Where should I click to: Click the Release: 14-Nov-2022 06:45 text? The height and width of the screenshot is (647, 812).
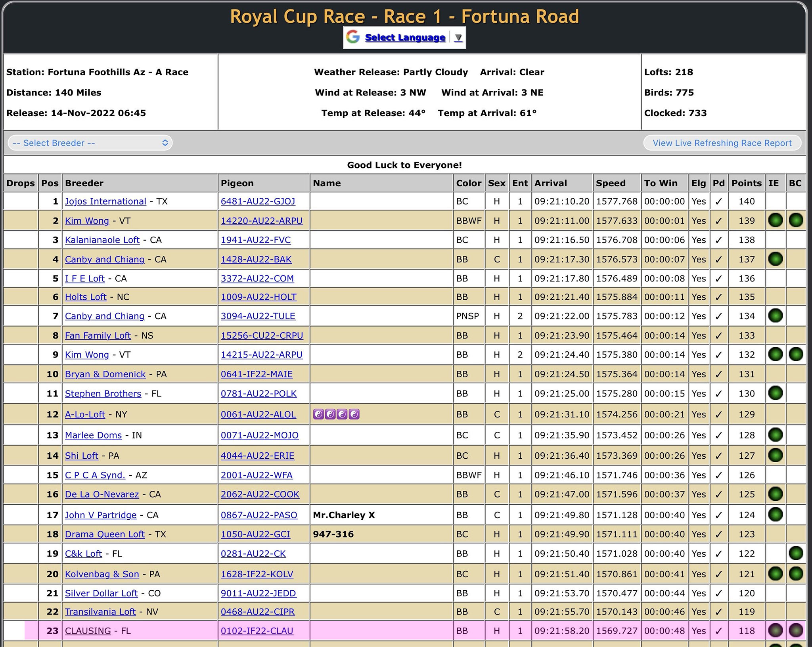pos(76,113)
